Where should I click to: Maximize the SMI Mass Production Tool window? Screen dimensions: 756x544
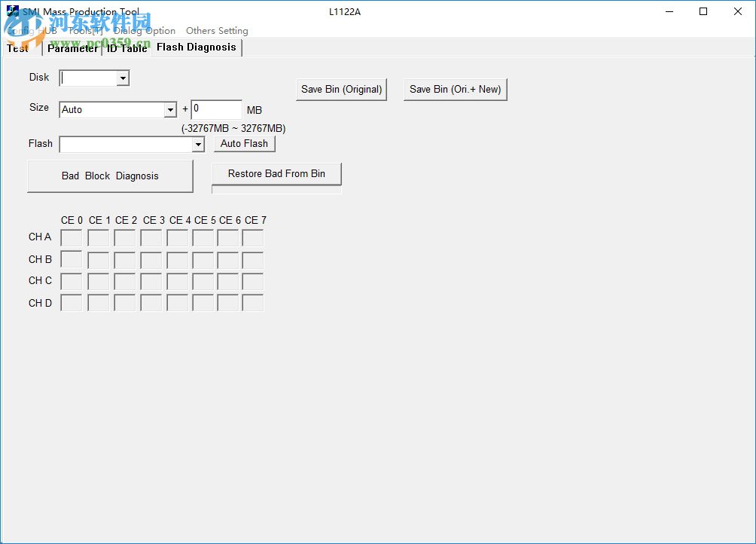[703, 11]
